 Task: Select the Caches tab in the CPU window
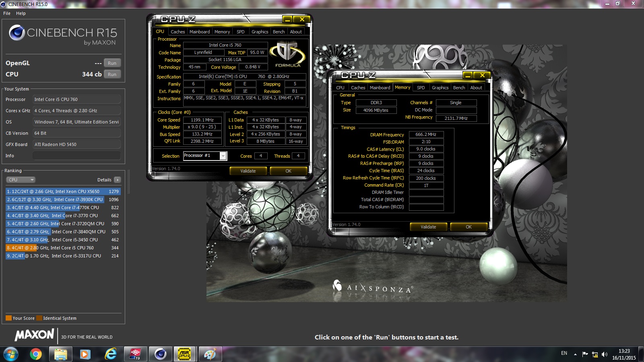pyautogui.click(x=178, y=32)
